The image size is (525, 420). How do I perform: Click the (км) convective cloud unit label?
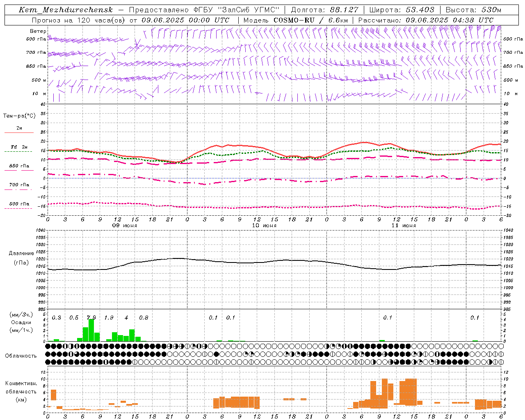(x=21, y=400)
